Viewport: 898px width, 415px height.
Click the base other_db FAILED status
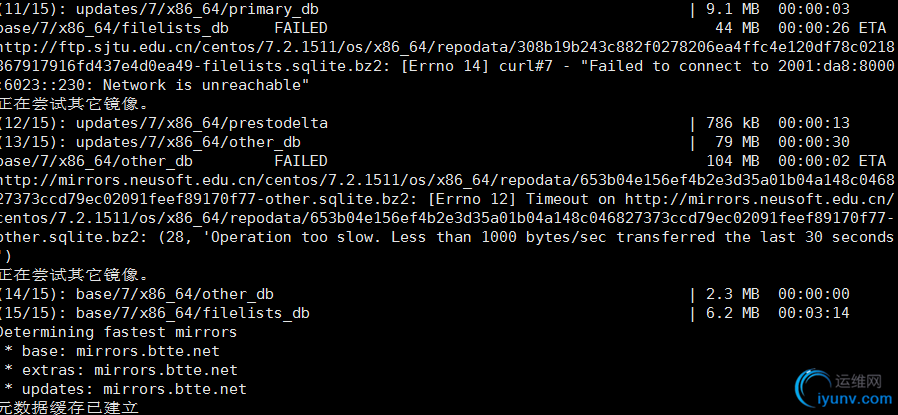301,161
